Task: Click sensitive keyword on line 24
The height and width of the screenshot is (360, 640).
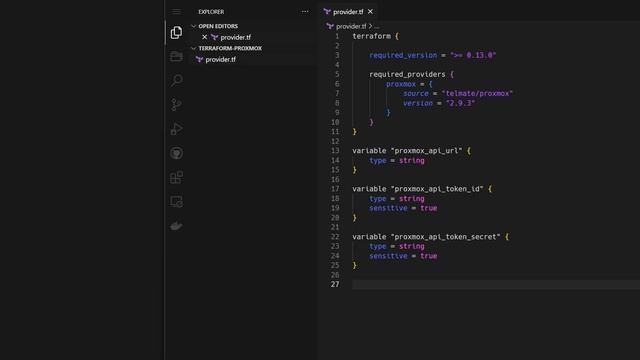Action: [389, 256]
